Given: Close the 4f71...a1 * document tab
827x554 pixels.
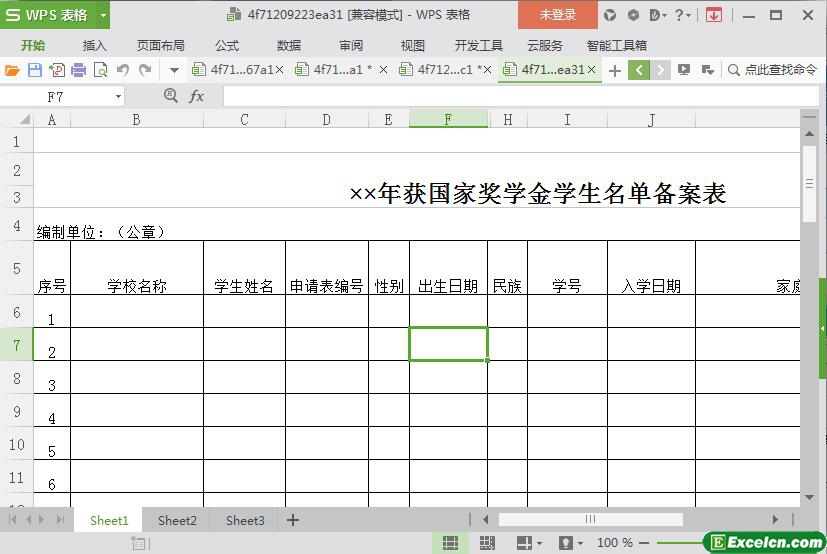Looking at the screenshot, I should point(383,70).
